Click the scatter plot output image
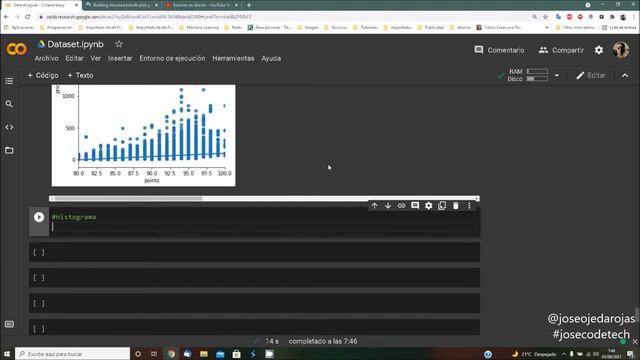The width and height of the screenshot is (640, 360). coord(143,136)
